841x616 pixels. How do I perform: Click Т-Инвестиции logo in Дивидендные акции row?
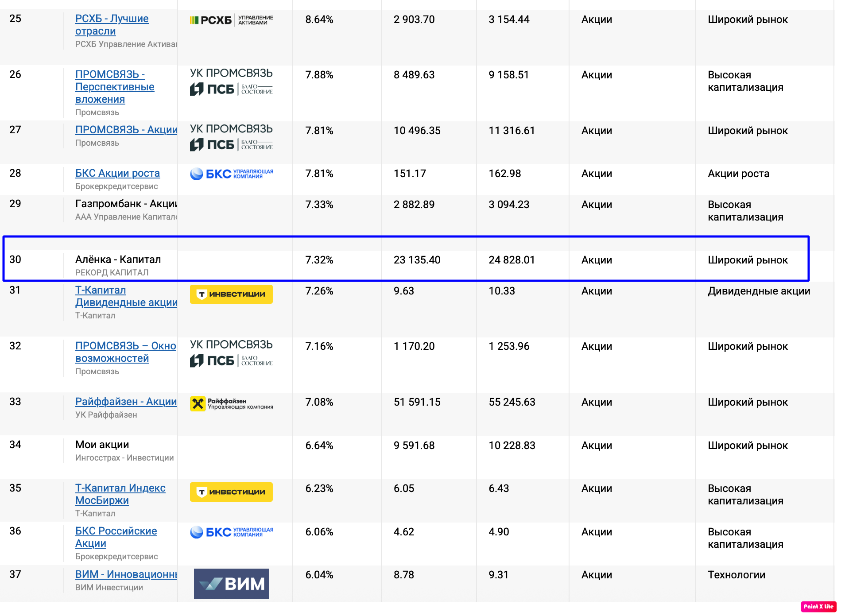coord(231,294)
